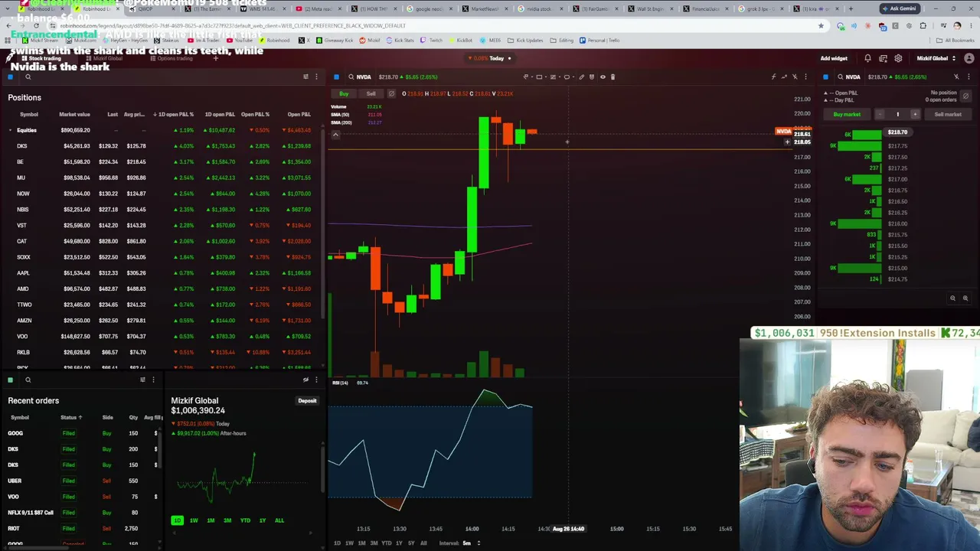The height and width of the screenshot is (551, 980).
Task: Select the ellipse drawing tool in the chart toolbar
Action: (x=567, y=77)
